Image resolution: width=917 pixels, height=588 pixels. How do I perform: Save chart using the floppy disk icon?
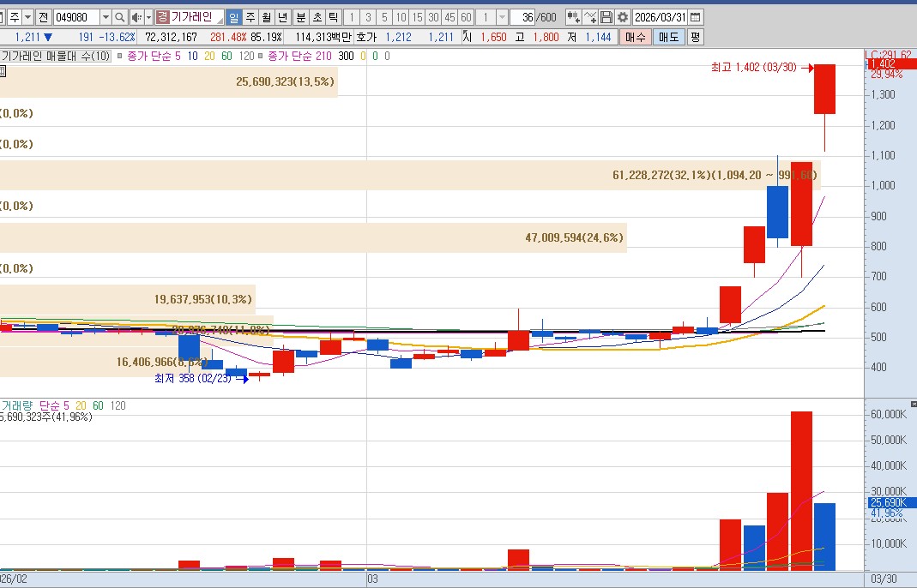(x=606, y=17)
